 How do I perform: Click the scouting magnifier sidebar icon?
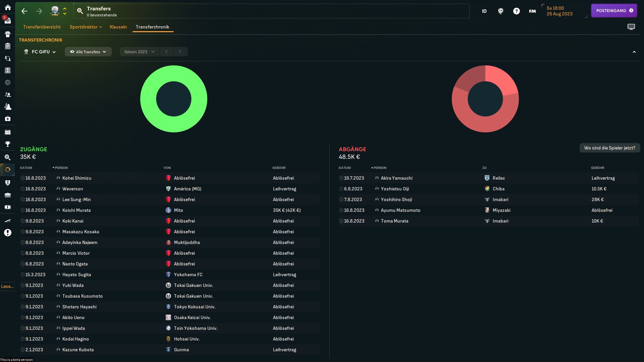(x=7, y=157)
